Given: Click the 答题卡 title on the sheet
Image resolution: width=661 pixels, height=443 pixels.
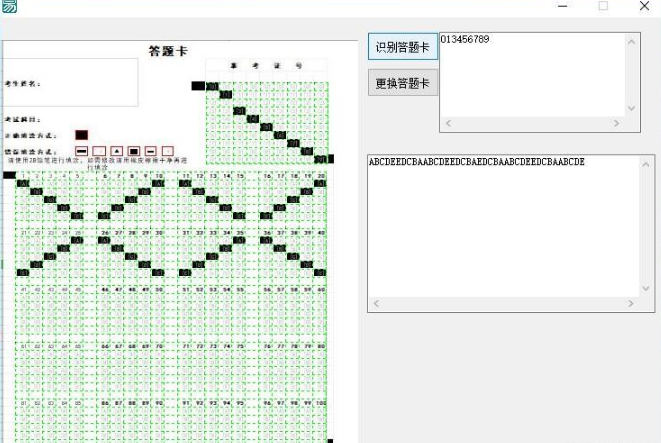Looking at the screenshot, I should click(x=167, y=51).
